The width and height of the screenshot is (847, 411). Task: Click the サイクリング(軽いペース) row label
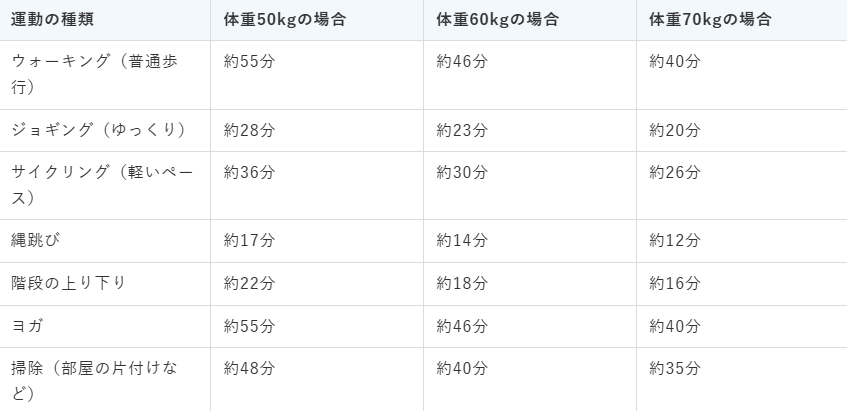[102, 185]
